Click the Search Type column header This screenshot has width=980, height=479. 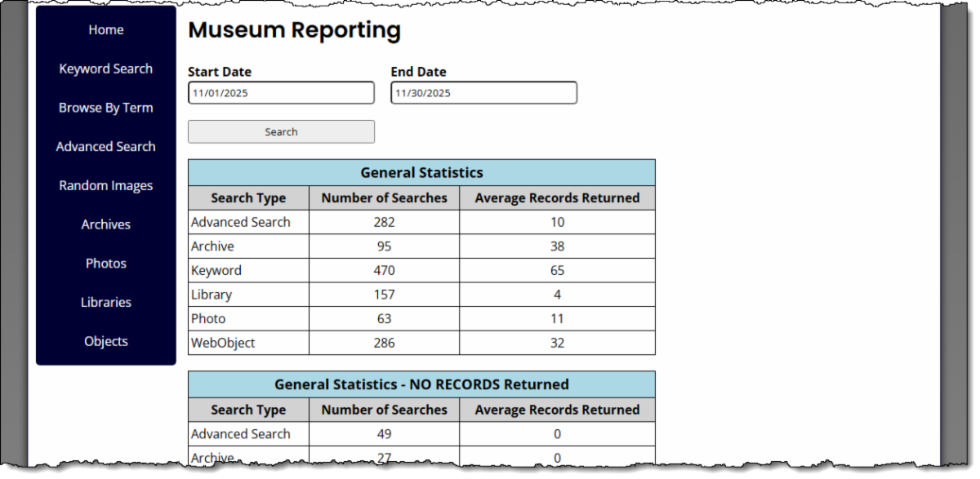coord(248,198)
